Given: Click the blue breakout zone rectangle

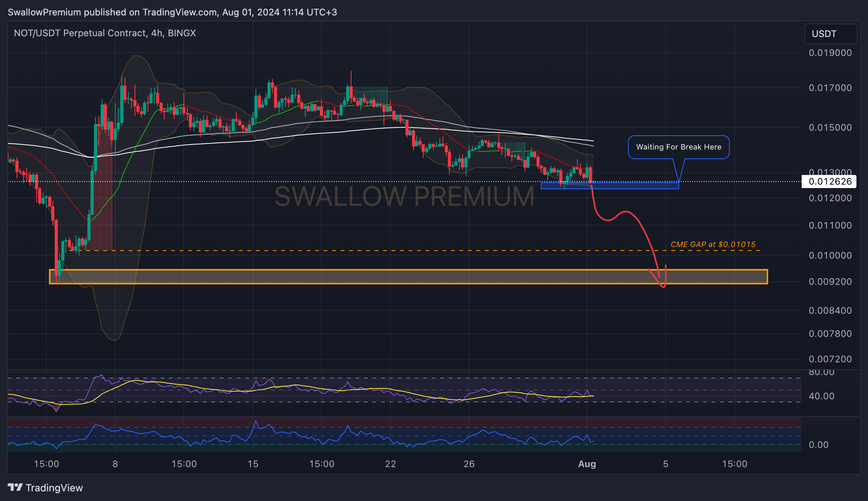Looking at the screenshot, I should coord(610,186).
